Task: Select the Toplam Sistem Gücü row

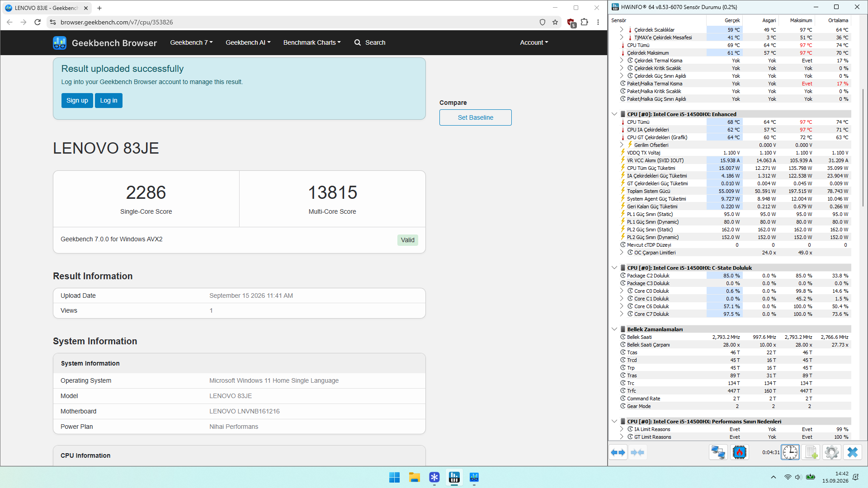Action: pos(735,191)
